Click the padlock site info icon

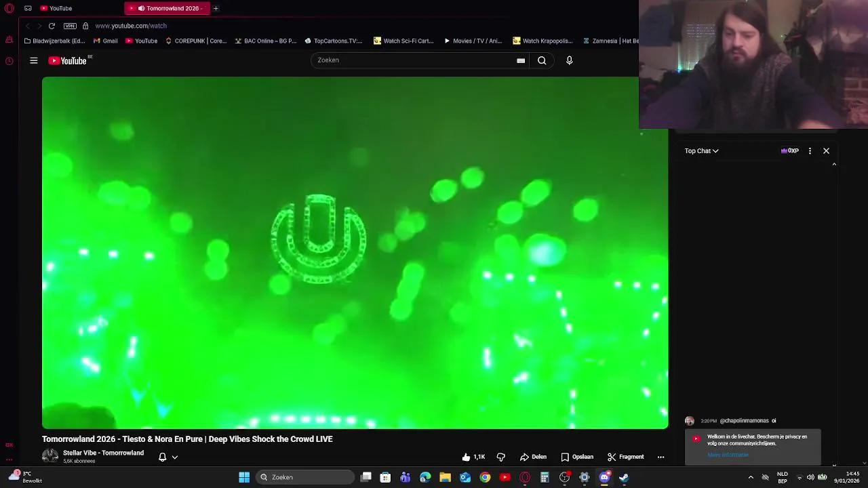pyautogui.click(x=85, y=26)
